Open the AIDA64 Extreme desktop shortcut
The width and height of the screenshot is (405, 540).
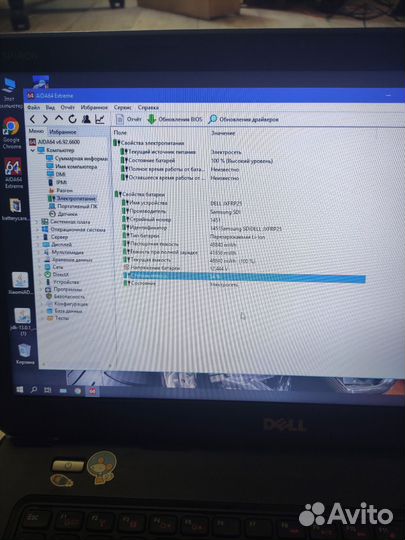click(13, 173)
